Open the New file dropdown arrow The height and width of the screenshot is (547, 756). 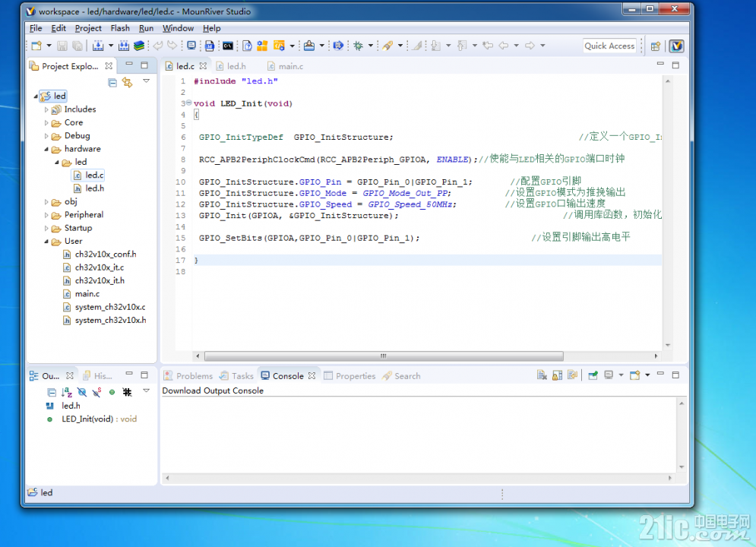(49, 46)
